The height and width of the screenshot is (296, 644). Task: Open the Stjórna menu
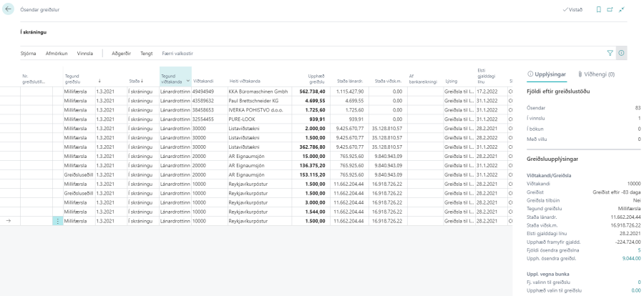click(x=28, y=53)
